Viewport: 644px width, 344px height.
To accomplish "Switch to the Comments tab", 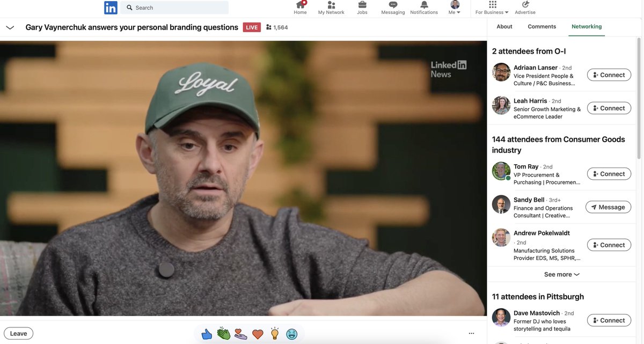I will (542, 26).
